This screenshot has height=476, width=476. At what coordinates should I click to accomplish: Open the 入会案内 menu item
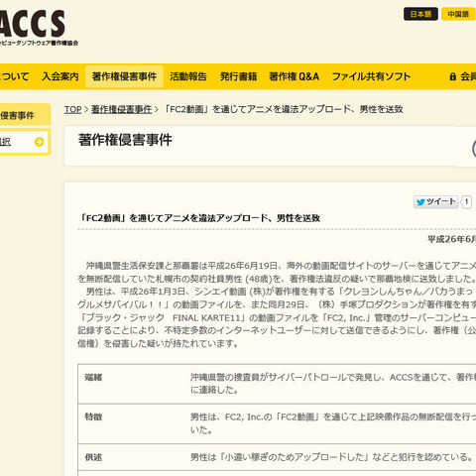point(60,76)
